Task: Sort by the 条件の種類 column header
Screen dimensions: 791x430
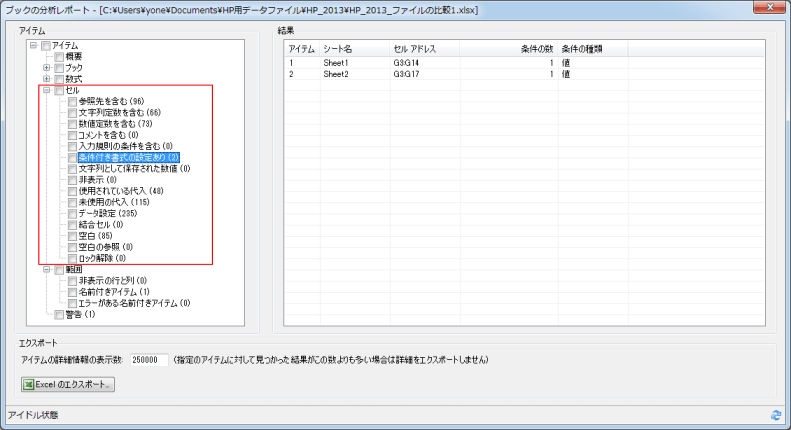Action: 593,49
